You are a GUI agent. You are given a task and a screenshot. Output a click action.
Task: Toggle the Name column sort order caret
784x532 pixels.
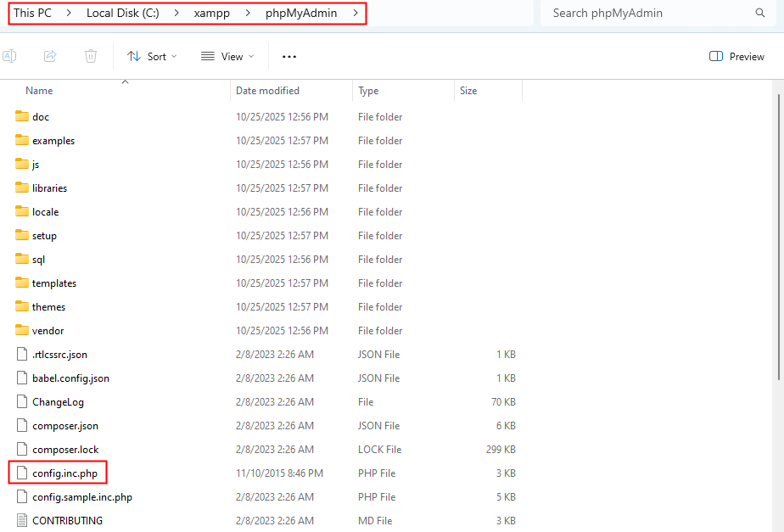(125, 81)
